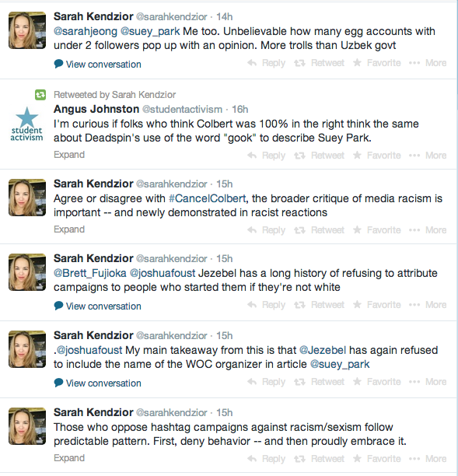Retweet the hashtag campaigns predictable pattern tweet
Viewport: 458px width, 476px height.
coord(319,459)
